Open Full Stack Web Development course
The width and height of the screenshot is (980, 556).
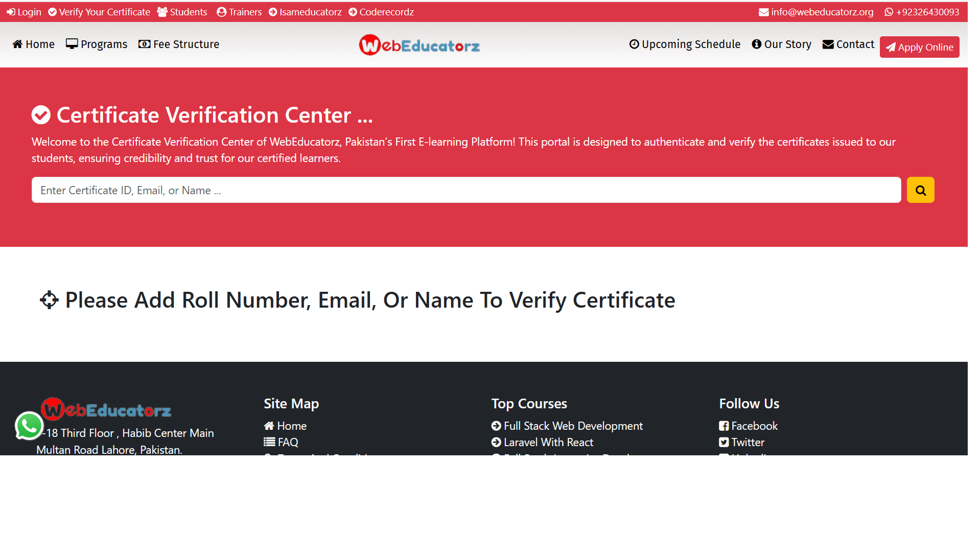tap(567, 426)
